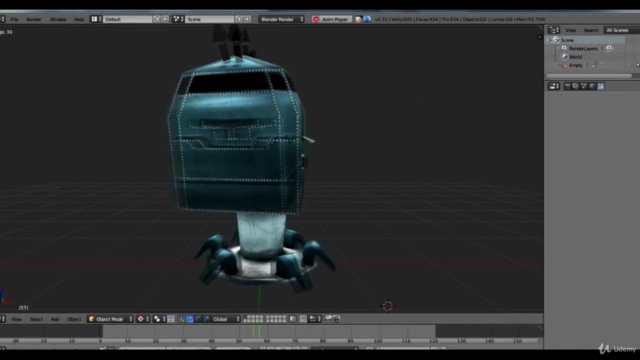Click the Scene name field in header
The width and height of the screenshot is (640, 360).
tap(210, 19)
